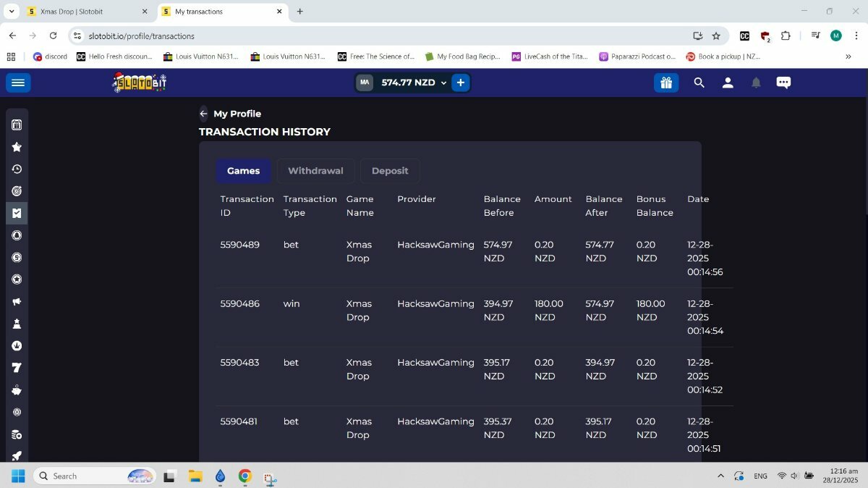Open the site search magnifier icon
This screenshot has width=868, height=488.
point(699,83)
